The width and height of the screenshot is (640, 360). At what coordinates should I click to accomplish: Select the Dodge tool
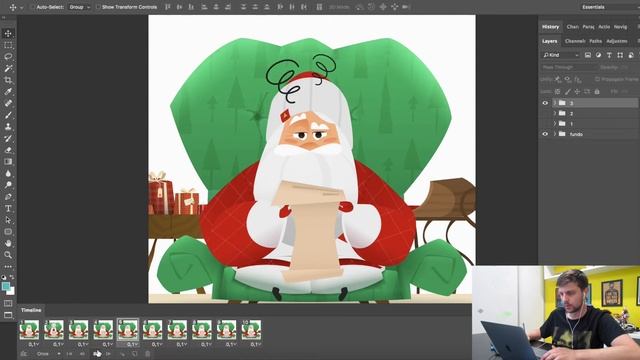(x=8, y=185)
